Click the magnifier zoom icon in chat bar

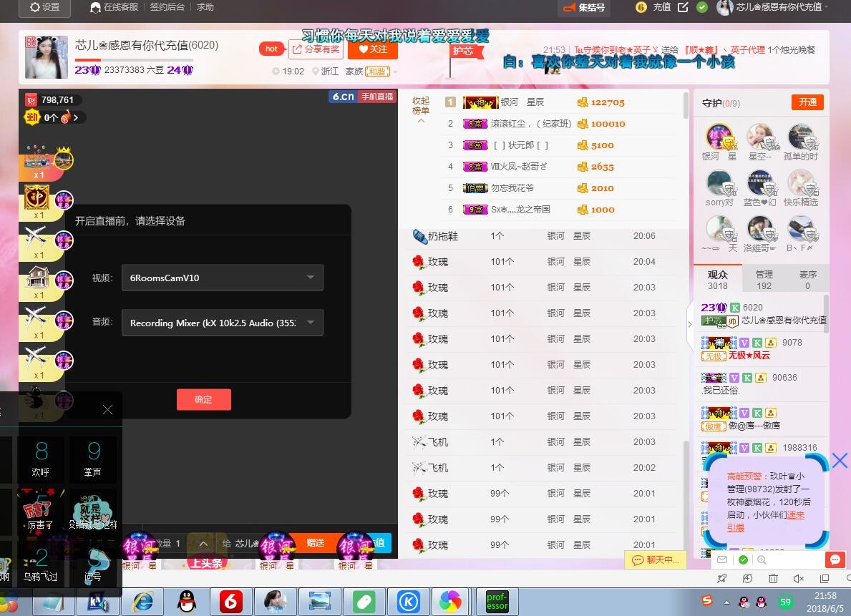click(762, 559)
